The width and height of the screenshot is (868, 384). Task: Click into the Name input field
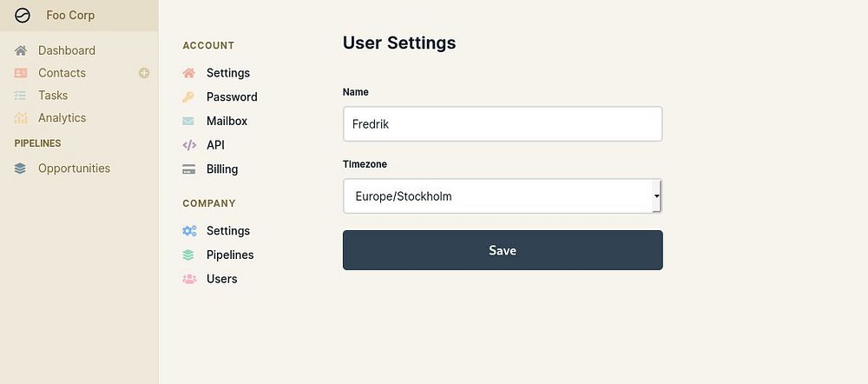click(x=502, y=124)
